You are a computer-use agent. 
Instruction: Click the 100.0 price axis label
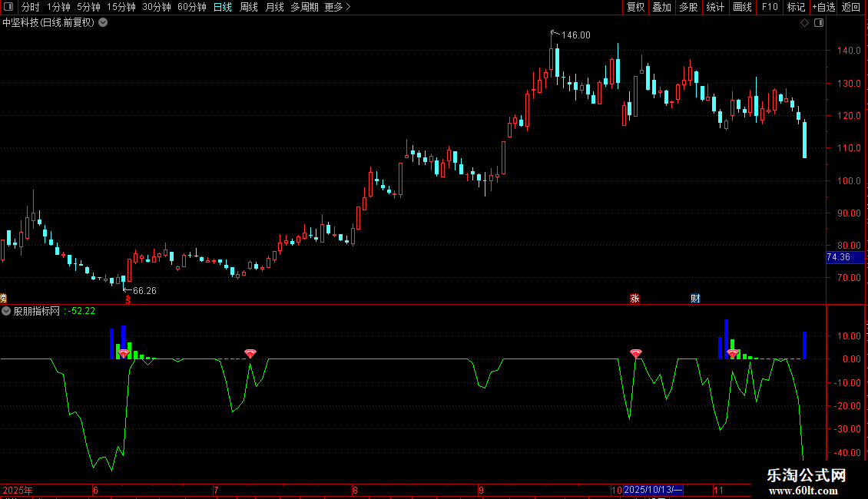(849, 181)
